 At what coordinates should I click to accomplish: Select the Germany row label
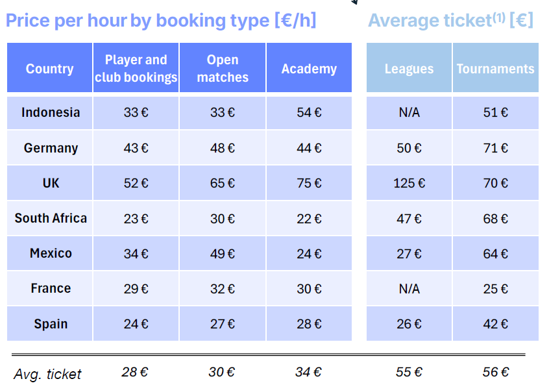51,148
